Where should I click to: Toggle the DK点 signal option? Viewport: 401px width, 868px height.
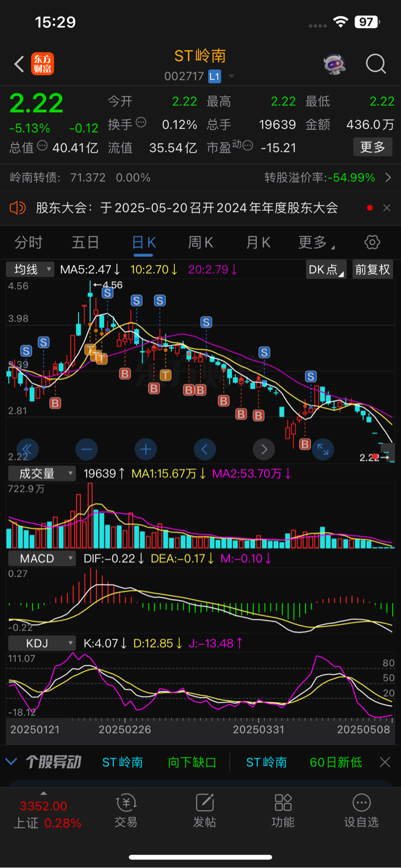point(326,269)
